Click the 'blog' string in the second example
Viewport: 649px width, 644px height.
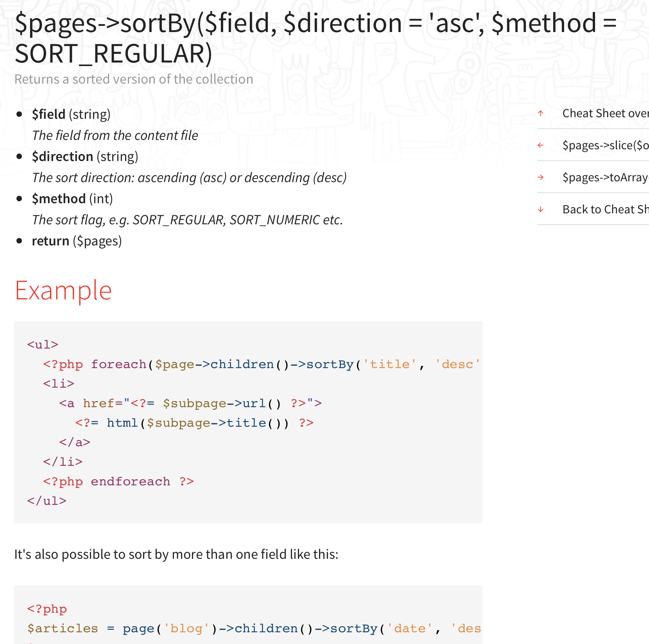click(185, 628)
